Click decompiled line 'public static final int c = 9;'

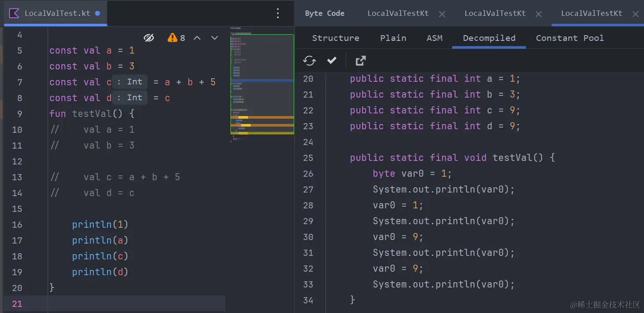435,110
